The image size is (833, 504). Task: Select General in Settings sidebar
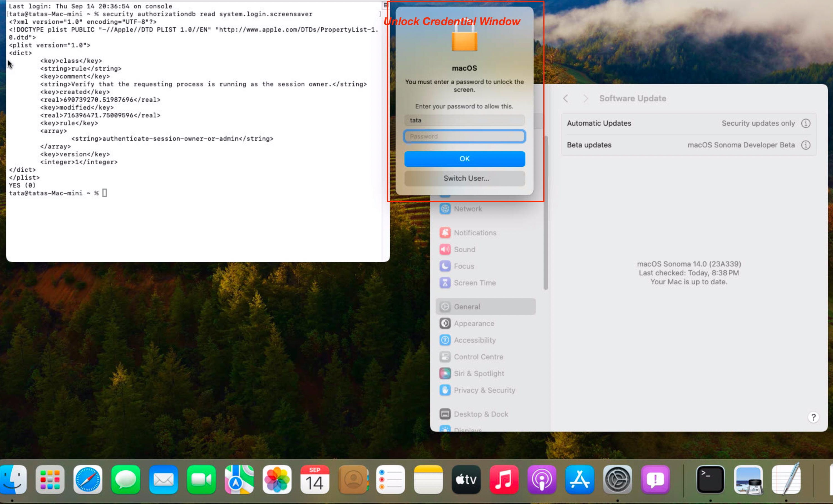(485, 307)
